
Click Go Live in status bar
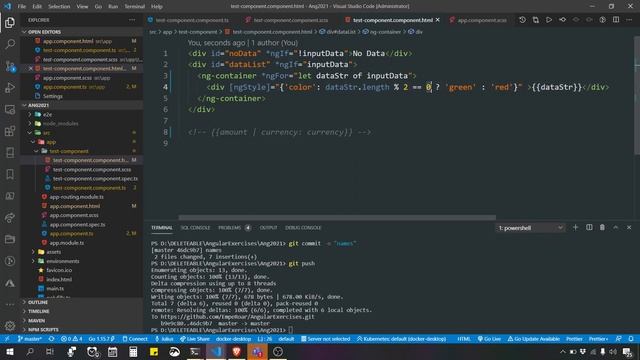pyautogui.click(x=489, y=339)
